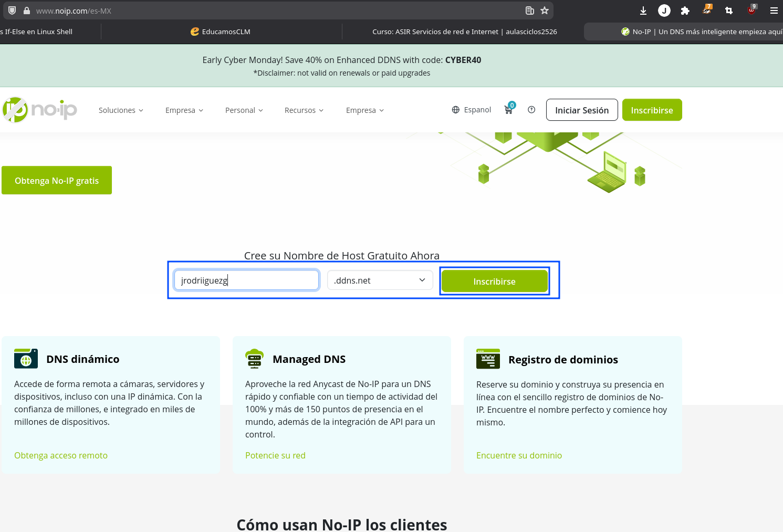This screenshot has width=783, height=532.
Task: Open the red shield extension with badge 9
Action: pyautogui.click(x=752, y=9)
